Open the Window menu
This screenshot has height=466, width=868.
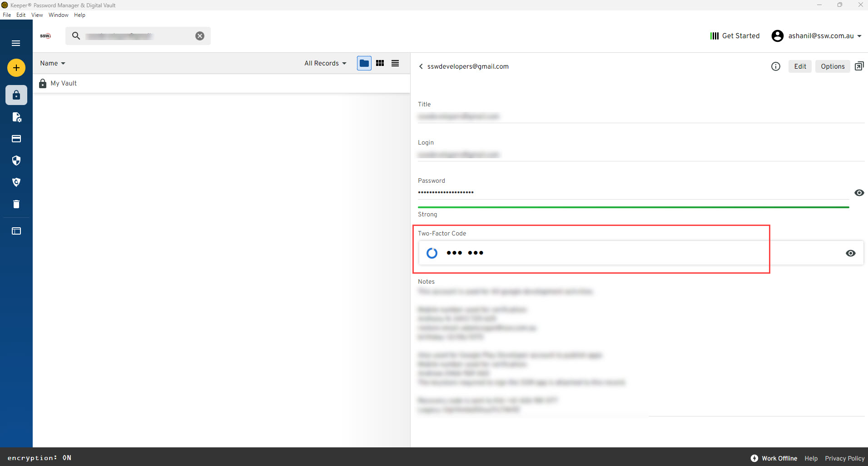click(58, 15)
